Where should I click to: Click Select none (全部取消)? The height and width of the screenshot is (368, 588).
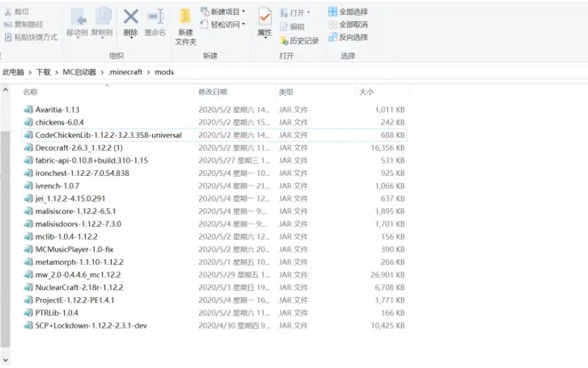348,24
